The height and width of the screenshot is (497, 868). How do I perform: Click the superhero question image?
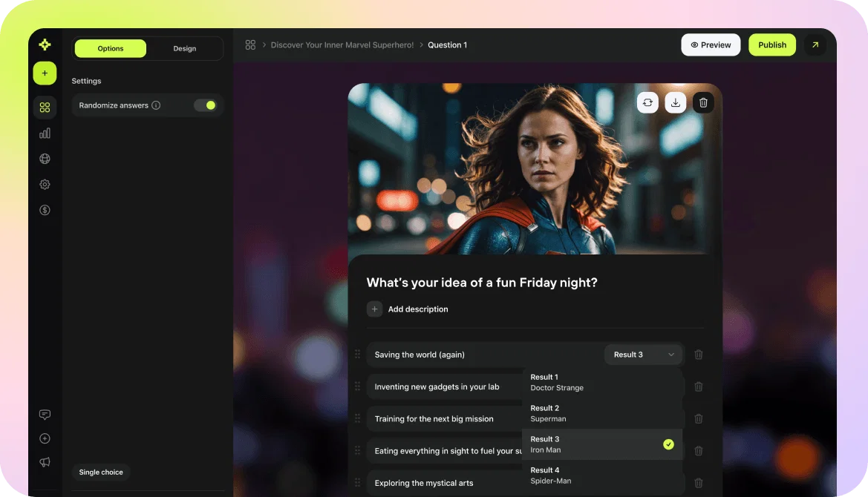[535, 168]
